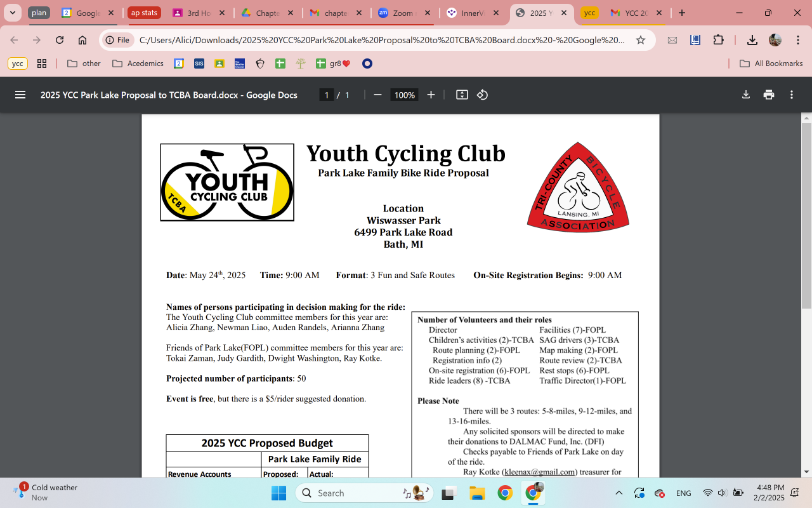The height and width of the screenshot is (508, 812).
Task: Switch to the Google Drive 'Chapte' tab
Action: point(267,13)
